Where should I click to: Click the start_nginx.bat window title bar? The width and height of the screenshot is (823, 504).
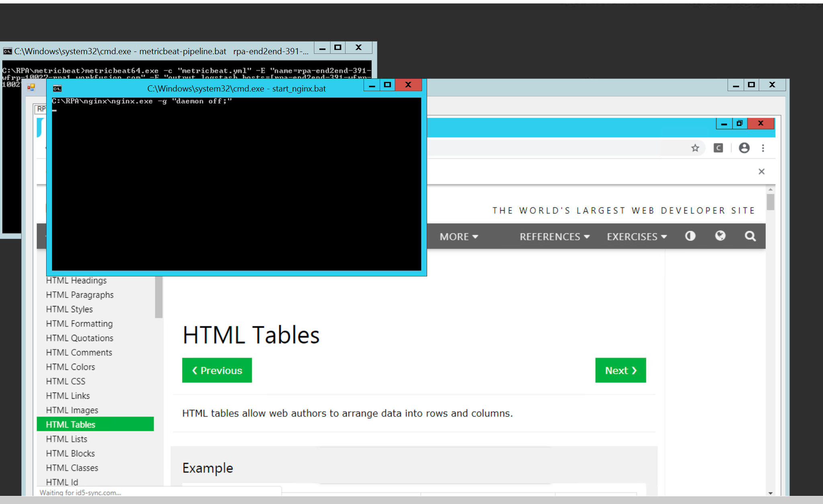236,89
